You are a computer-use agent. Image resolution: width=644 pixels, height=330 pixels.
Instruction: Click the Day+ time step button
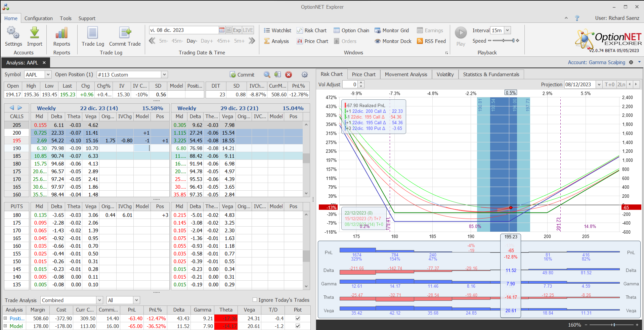coord(207,41)
